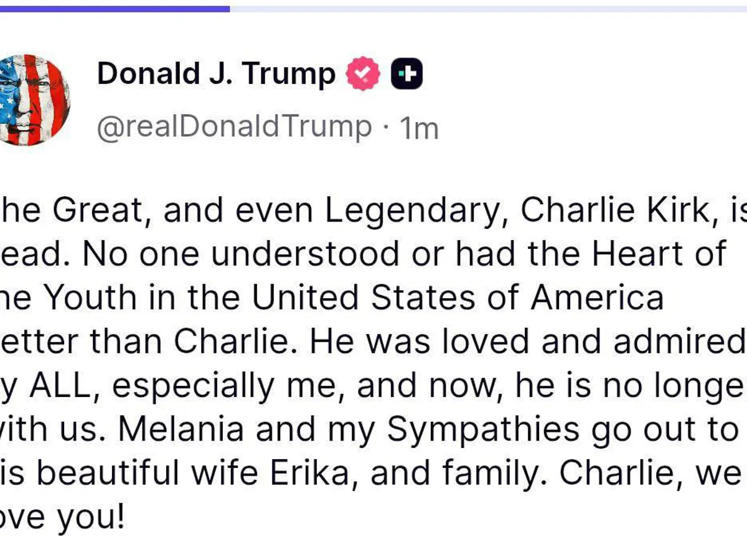Click the 1m post timestamp
This screenshot has width=747, height=560.
[419, 128]
